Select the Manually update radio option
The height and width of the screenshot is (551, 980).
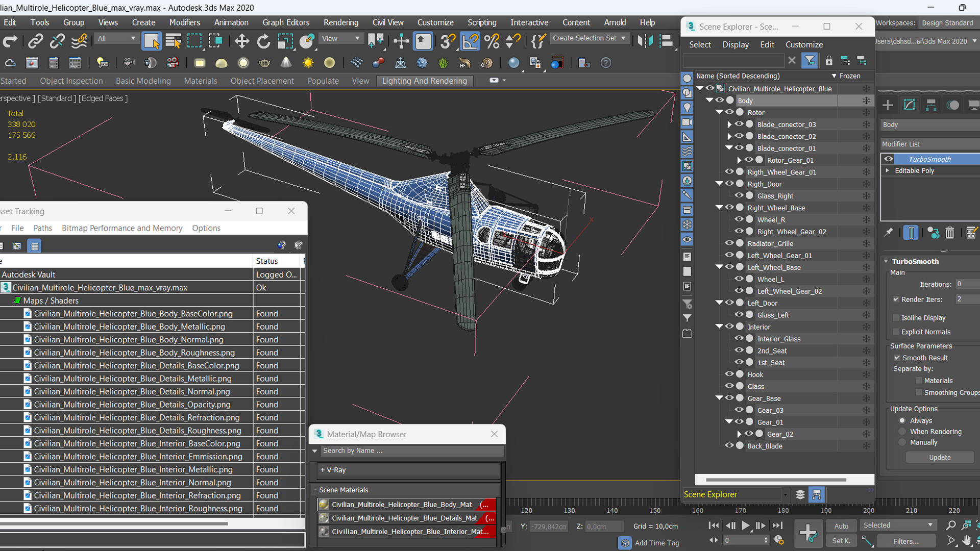pyautogui.click(x=902, y=442)
